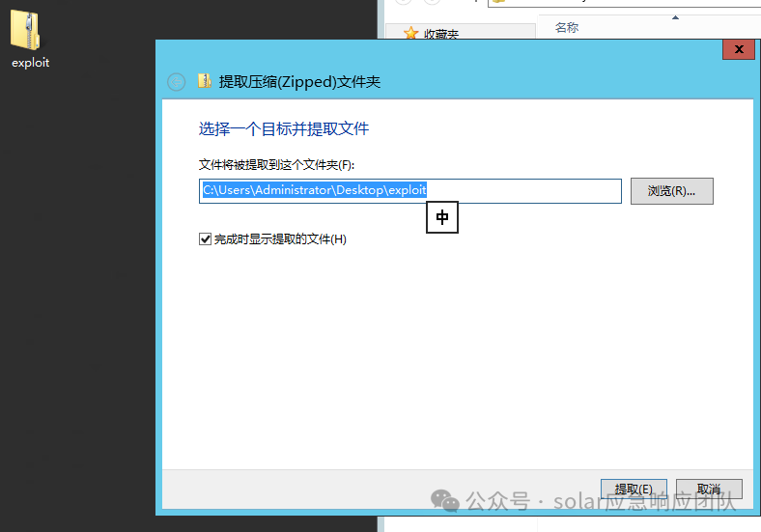Toggle 完成时显示提取的文件 checkbox
The width and height of the screenshot is (761, 532).
(205, 239)
